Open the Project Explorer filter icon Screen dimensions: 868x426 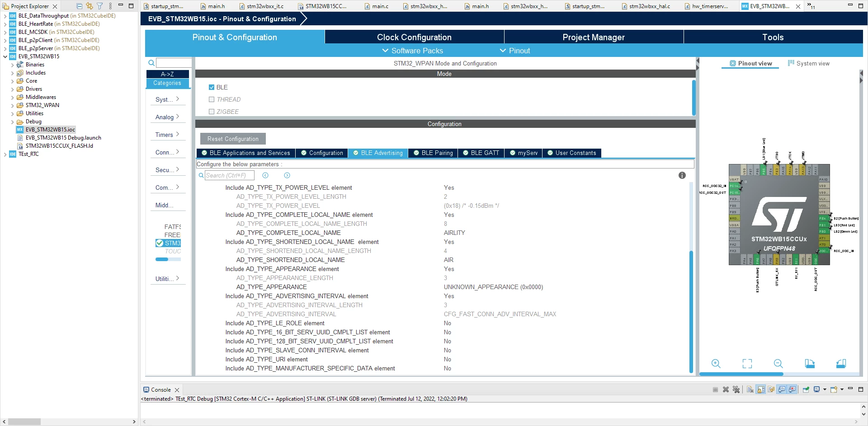tap(100, 6)
